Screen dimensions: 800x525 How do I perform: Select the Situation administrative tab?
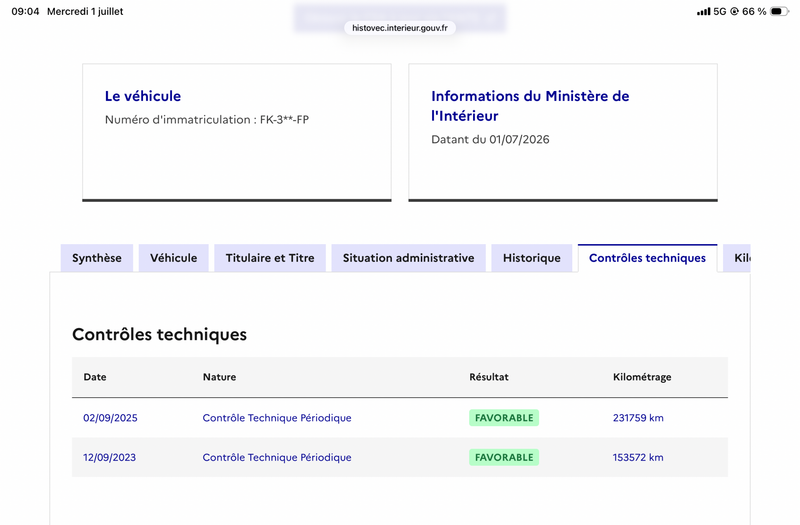[409, 258]
